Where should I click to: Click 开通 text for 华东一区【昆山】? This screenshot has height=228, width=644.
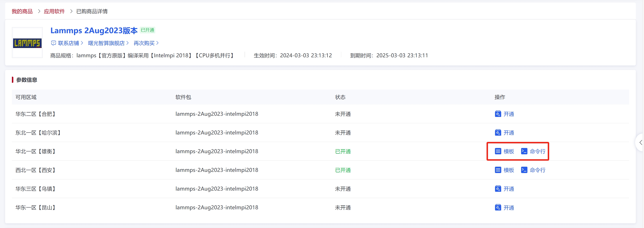(x=509, y=208)
